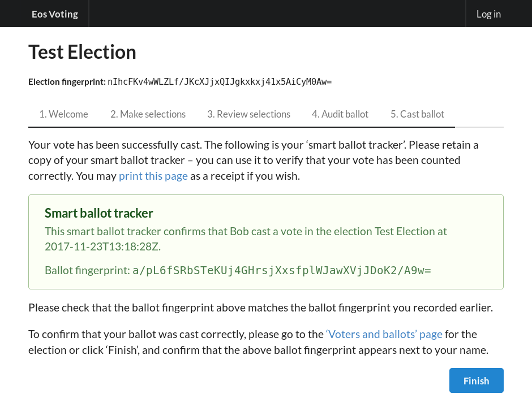The image size is (532, 407).
Task: Click the Test Election heading
Action: (82, 52)
